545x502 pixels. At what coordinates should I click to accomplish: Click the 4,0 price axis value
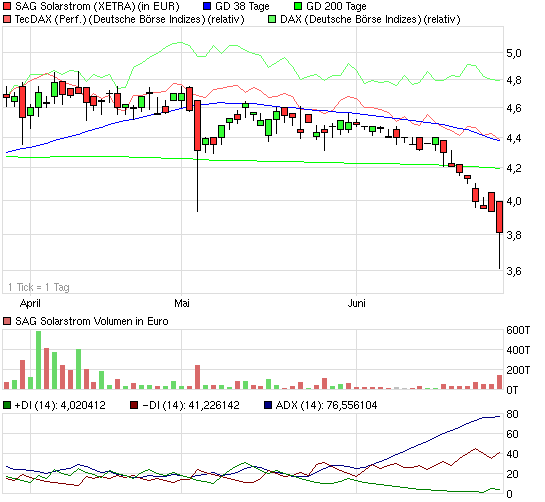click(x=514, y=201)
